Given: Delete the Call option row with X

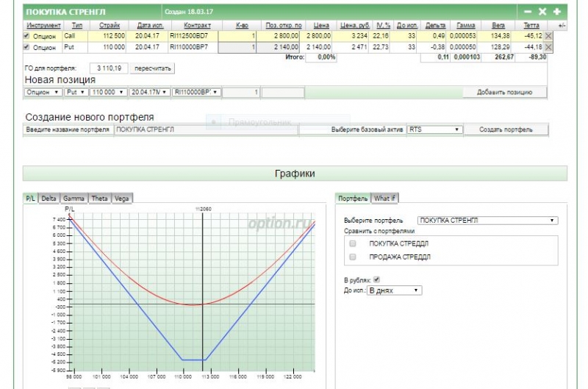Looking at the screenshot, I should coord(548,35).
